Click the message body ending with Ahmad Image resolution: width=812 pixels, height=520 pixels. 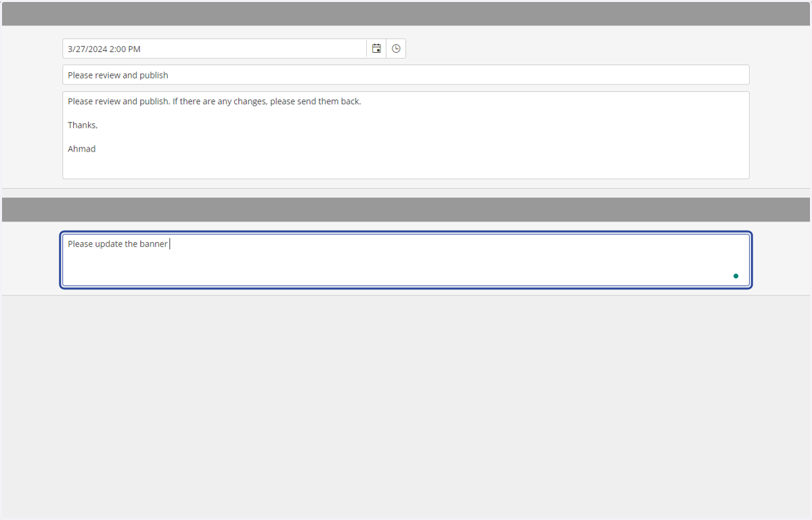[x=406, y=135]
